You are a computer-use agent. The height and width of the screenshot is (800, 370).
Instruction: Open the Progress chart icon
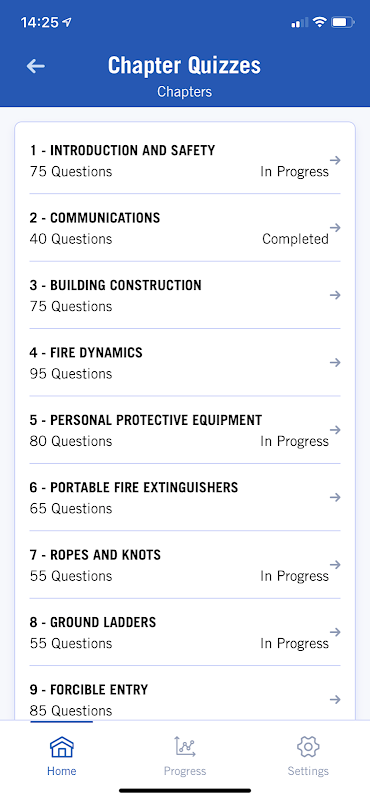[x=185, y=747]
